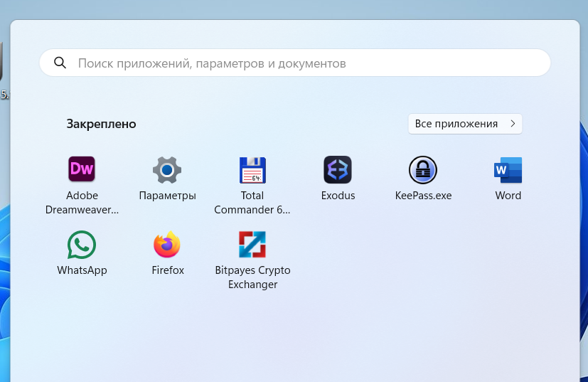The height and width of the screenshot is (382, 588).
Task: Click the WhatsApp label text
Action: pos(82,270)
